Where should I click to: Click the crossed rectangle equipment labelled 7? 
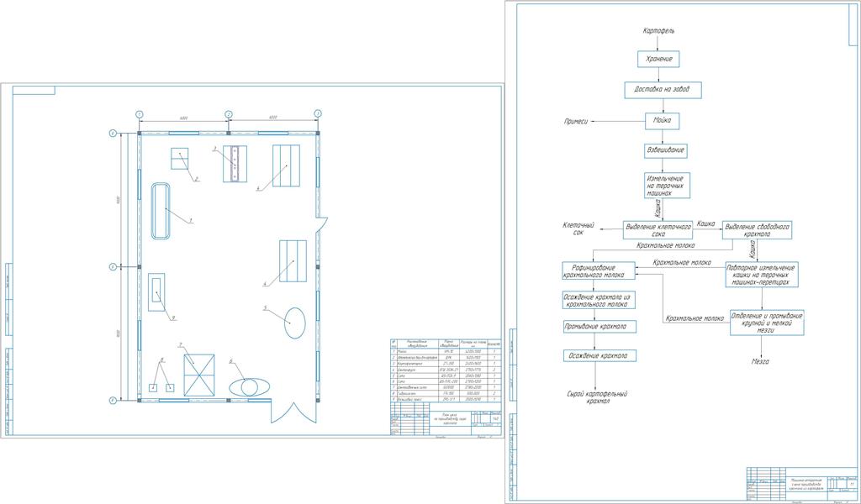pos(198,375)
